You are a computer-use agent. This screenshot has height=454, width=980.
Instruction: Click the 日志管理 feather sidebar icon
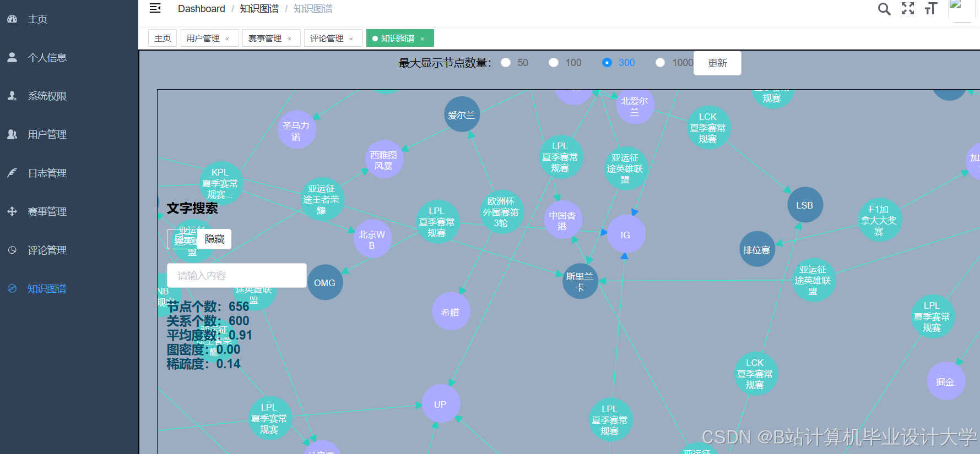[x=12, y=173]
